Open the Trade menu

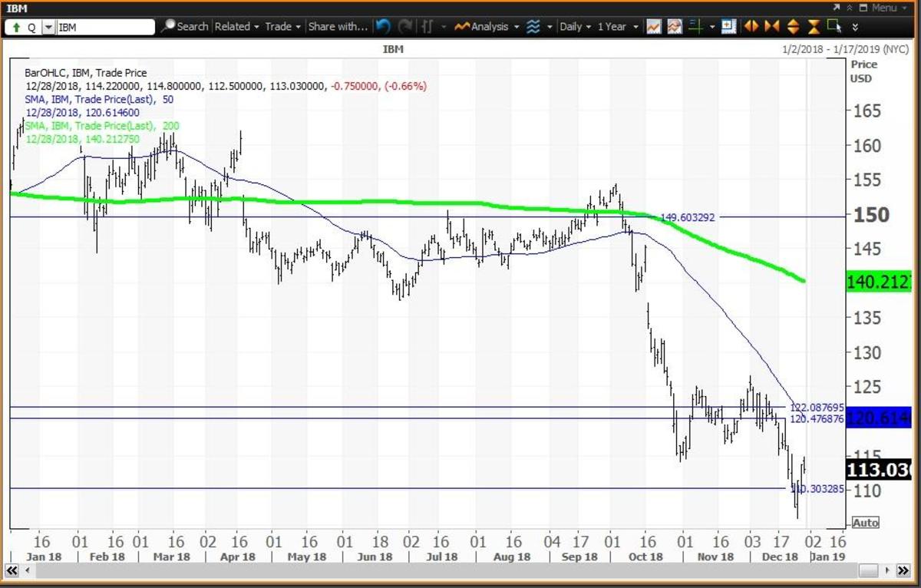tap(282, 26)
